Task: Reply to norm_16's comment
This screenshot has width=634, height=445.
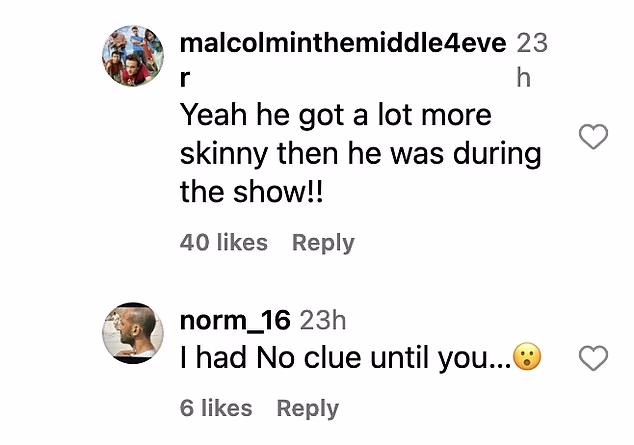Action: (x=307, y=408)
